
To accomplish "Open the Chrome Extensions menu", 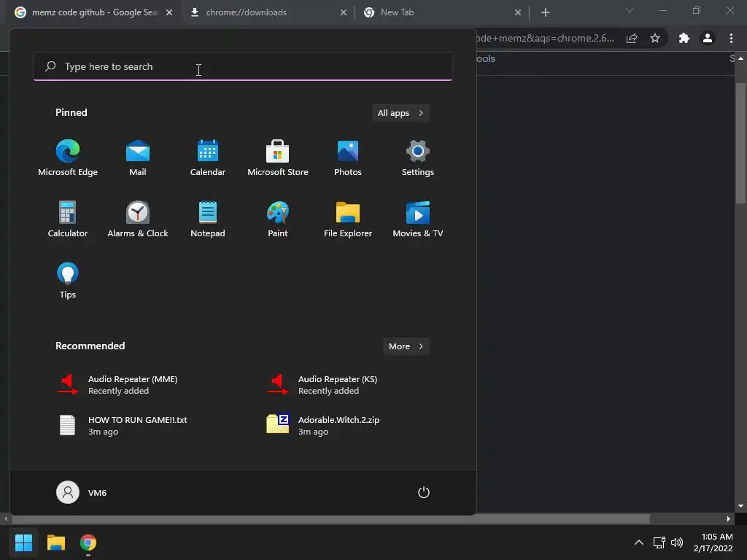I will click(684, 38).
